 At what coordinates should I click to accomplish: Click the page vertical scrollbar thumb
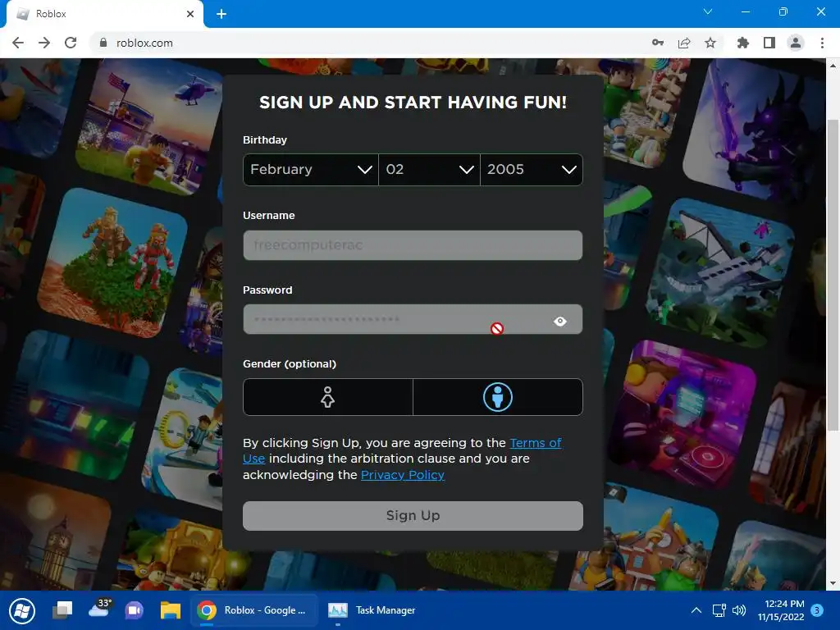(833, 274)
